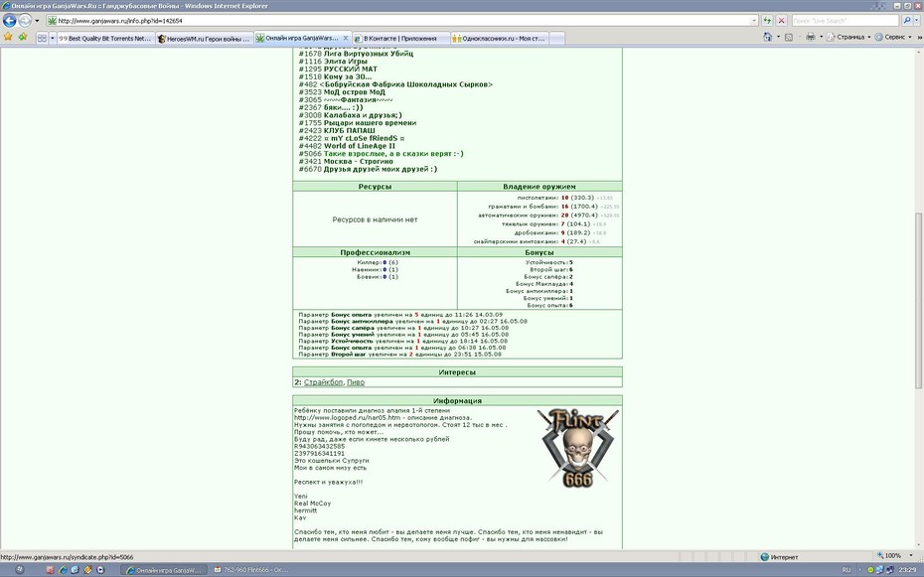The width and height of the screenshot is (924, 577).
Task: Open syndicate Элита Игры link
Action: pos(346,62)
